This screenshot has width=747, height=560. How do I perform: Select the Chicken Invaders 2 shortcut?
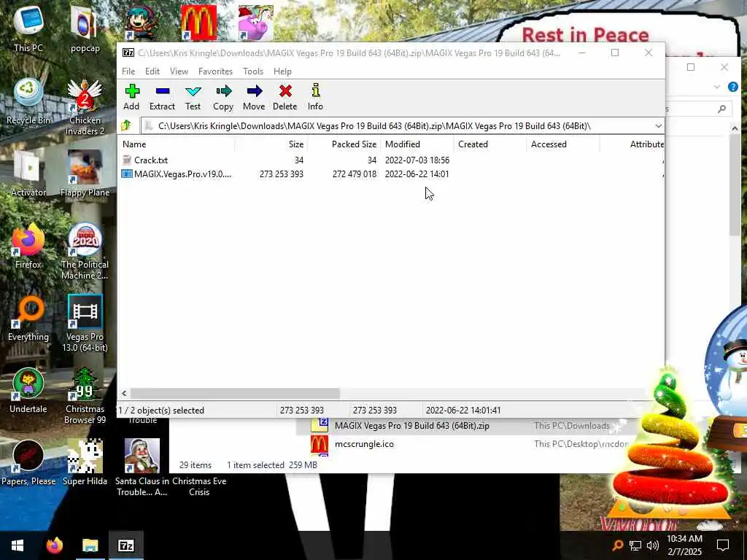(x=85, y=106)
